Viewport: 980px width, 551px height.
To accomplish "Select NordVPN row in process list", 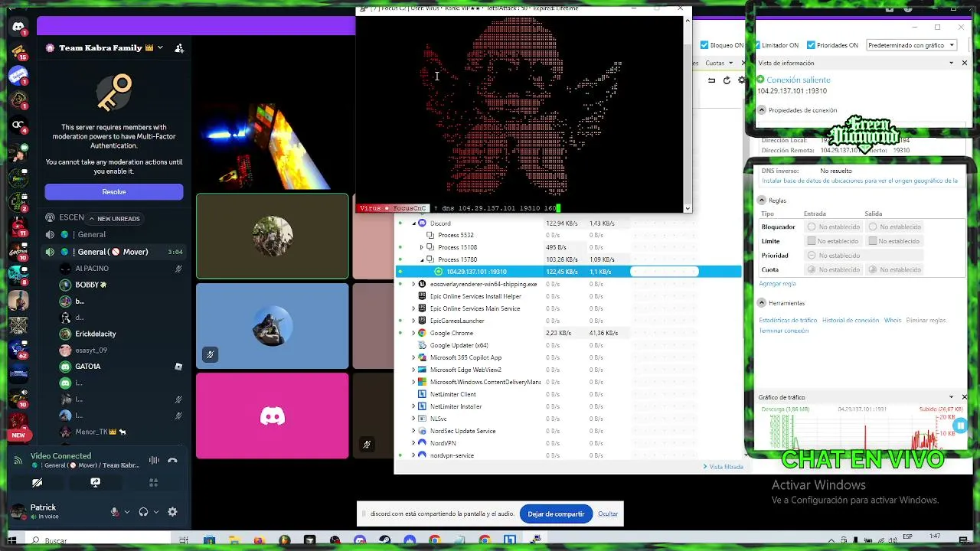I will (x=568, y=443).
